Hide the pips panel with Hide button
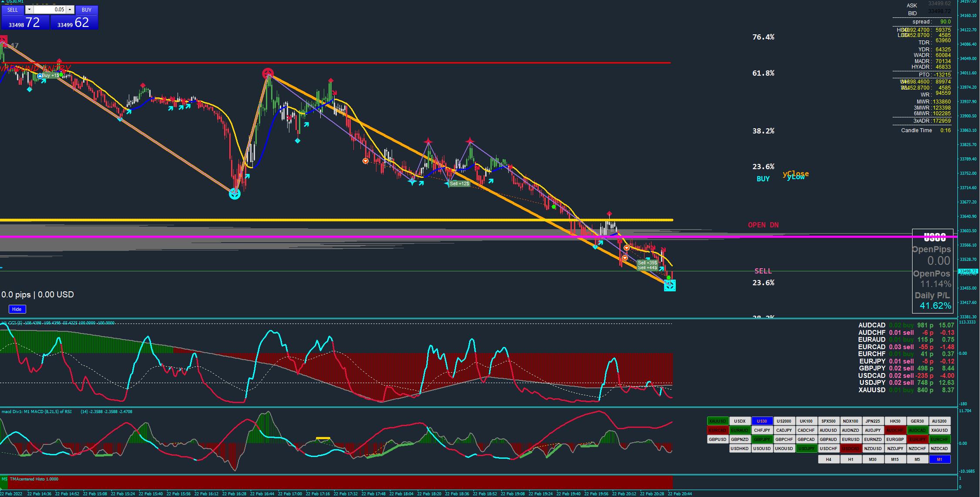The image size is (980, 497). pos(17,309)
